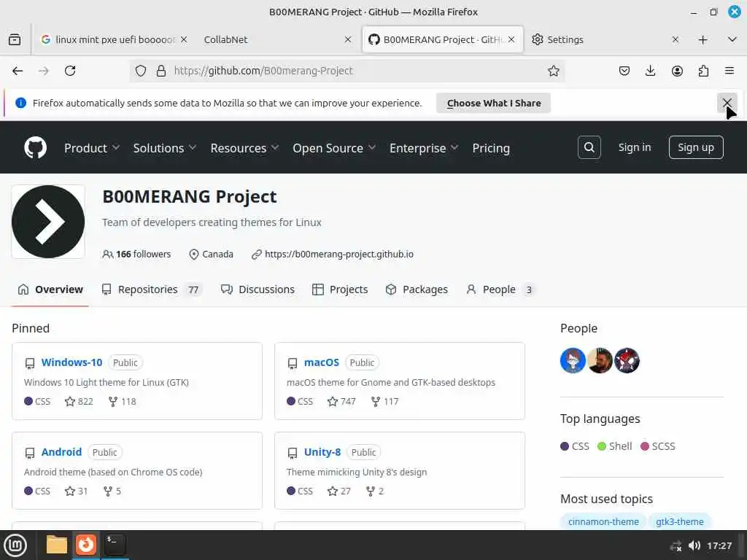Image resolution: width=747 pixels, height=560 pixels.
Task: Expand the Product menu
Action: (x=91, y=148)
